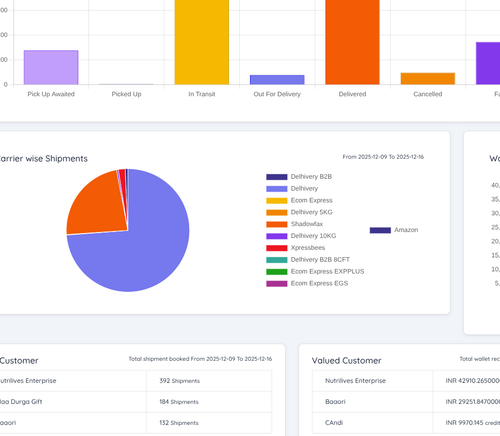
Task: Toggle Delhivery B2B legend swatch
Action: coord(277,177)
